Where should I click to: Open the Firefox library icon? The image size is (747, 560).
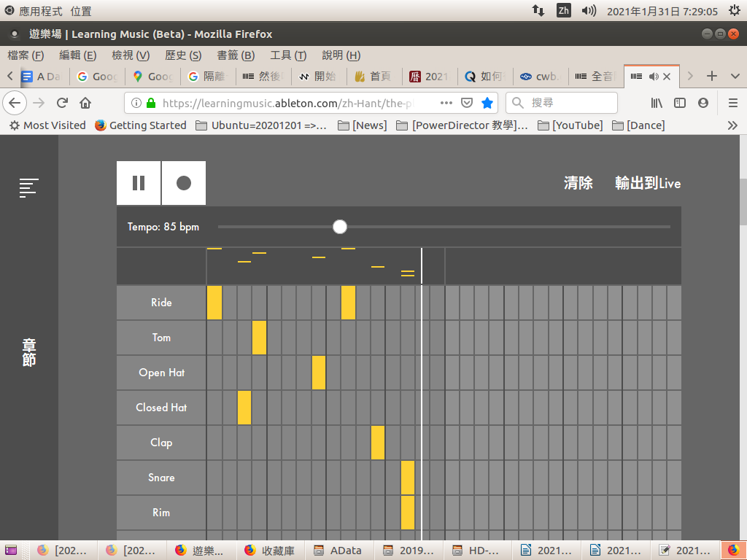(x=657, y=103)
